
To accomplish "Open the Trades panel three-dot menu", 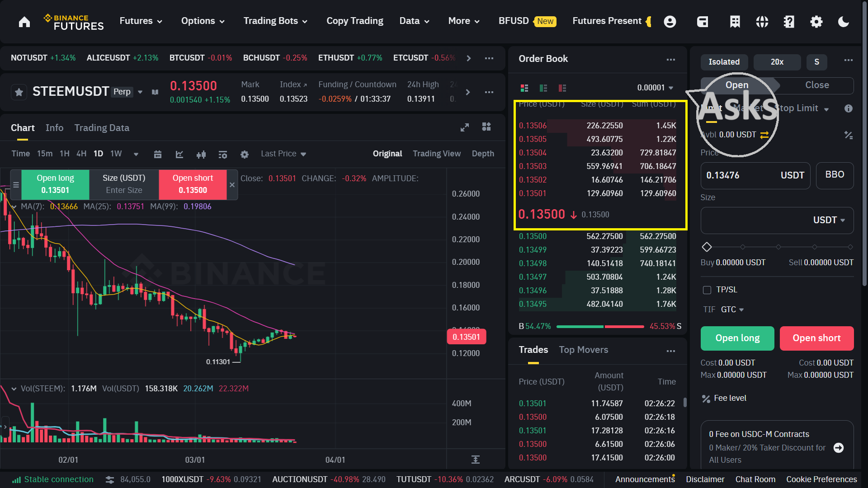I will [x=671, y=351].
